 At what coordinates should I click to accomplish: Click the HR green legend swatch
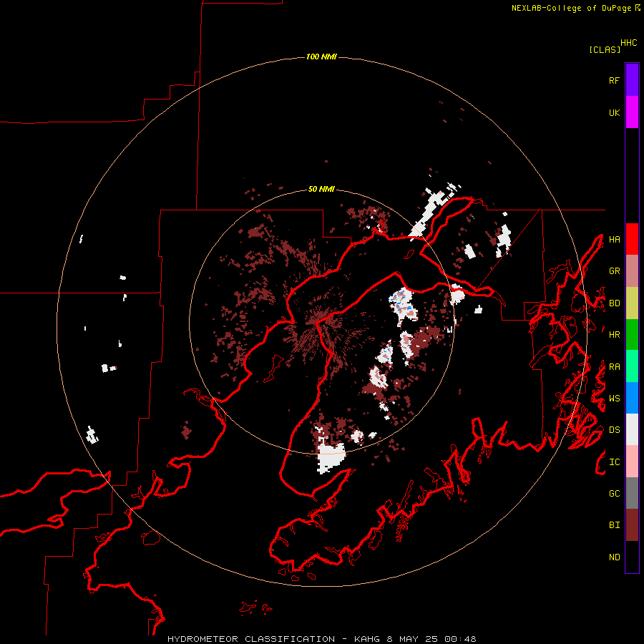pos(632,335)
